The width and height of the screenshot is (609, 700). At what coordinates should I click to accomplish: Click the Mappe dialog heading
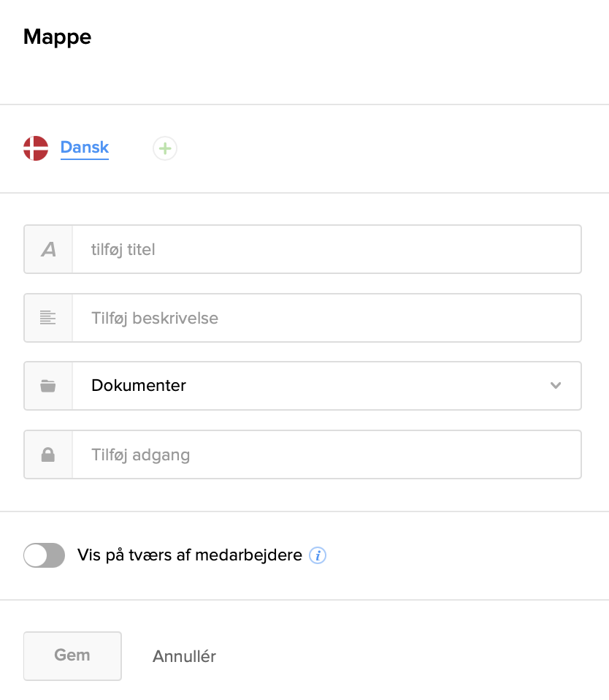(58, 37)
